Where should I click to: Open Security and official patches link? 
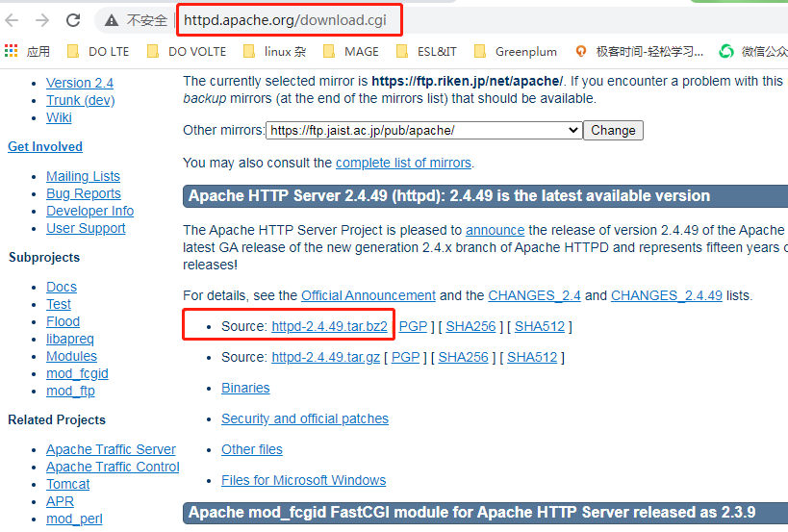305,418
